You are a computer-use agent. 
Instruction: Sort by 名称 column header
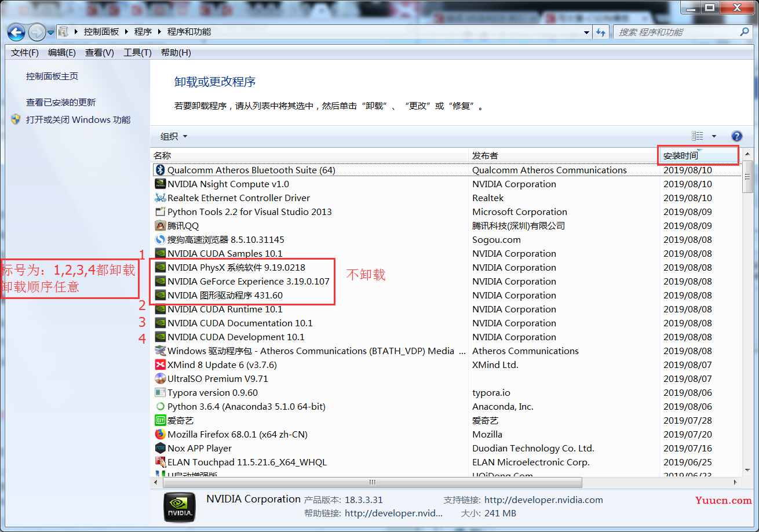309,155
